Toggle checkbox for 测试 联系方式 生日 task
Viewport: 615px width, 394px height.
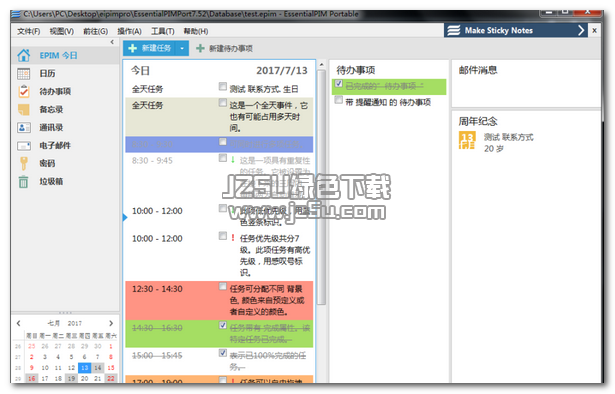(222, 86)
